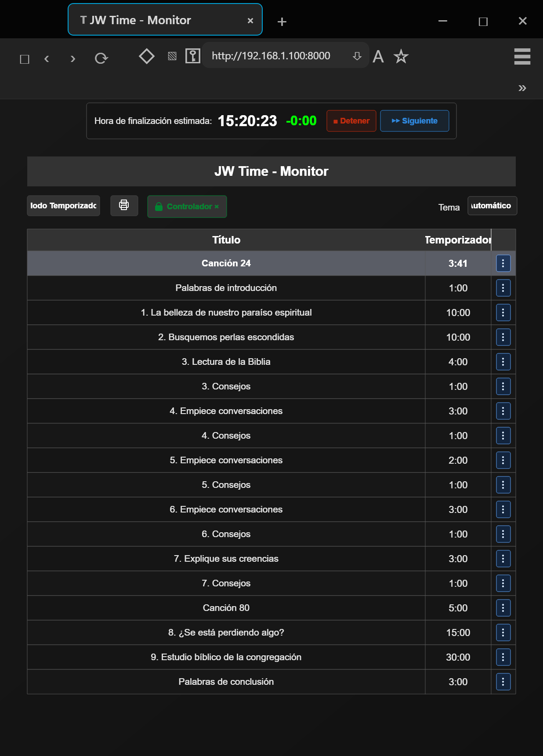Screen dimensions: 543x756
Task: Click the diamond icon in browser toolbar
Action: click(147, 56)
